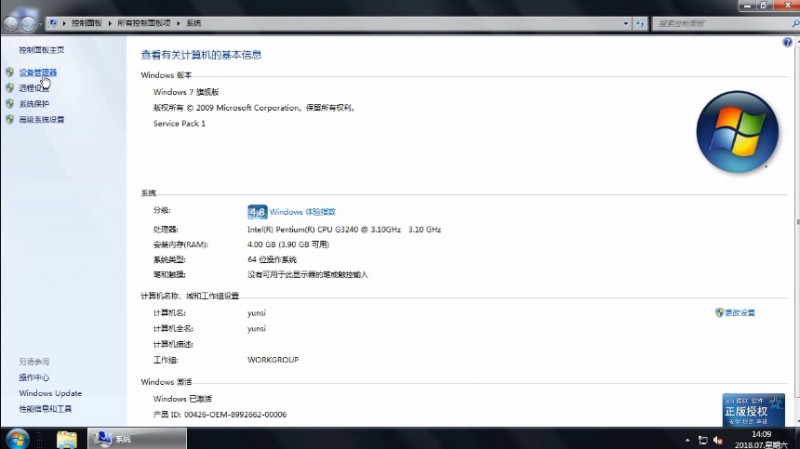Viewport: 800px width, 449px height.
Task: Click shield icon beside 系统保护
Action: [x=10, y=104]
